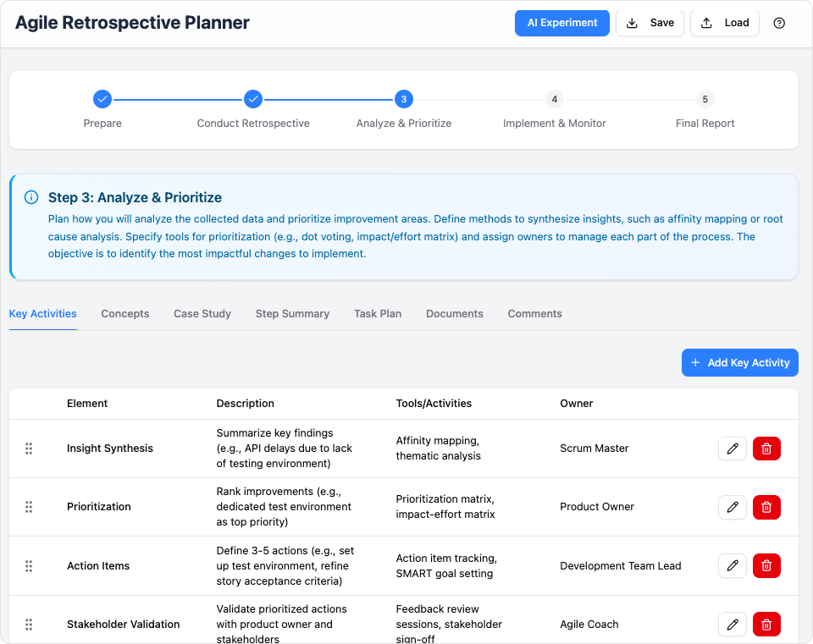Click the Agile Retrospective Planner title

coord(132,23)
